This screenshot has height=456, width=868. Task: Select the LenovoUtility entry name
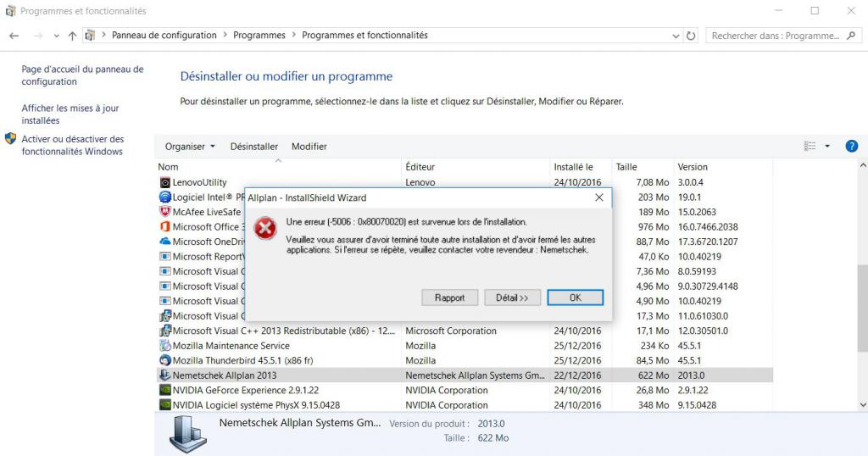199,182
